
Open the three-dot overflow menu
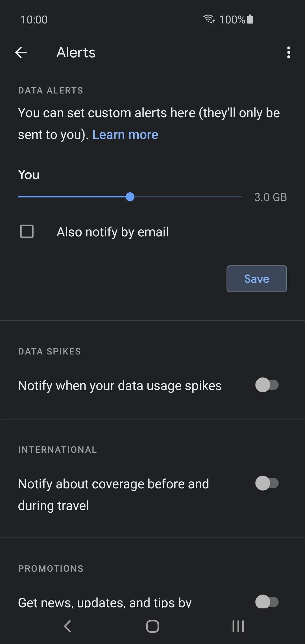click(288, 53)
